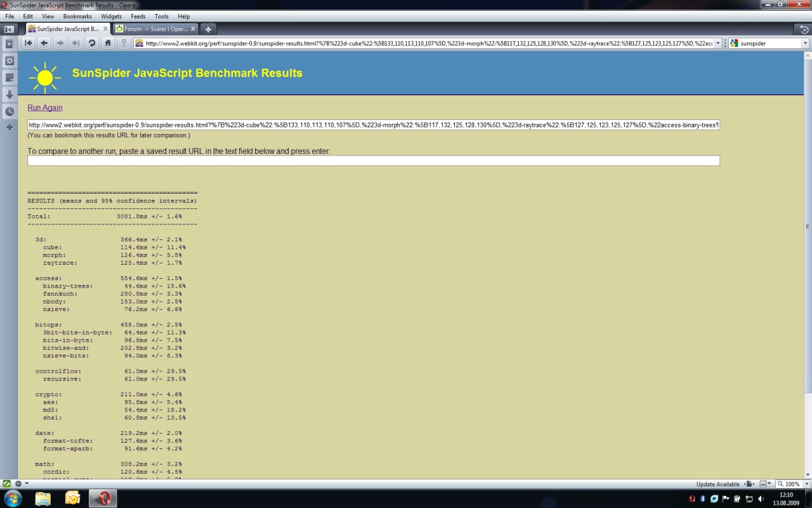This screenshot has height=508, width=812.
Task: Open the Bookmarks menu
Action: (77, 16)
